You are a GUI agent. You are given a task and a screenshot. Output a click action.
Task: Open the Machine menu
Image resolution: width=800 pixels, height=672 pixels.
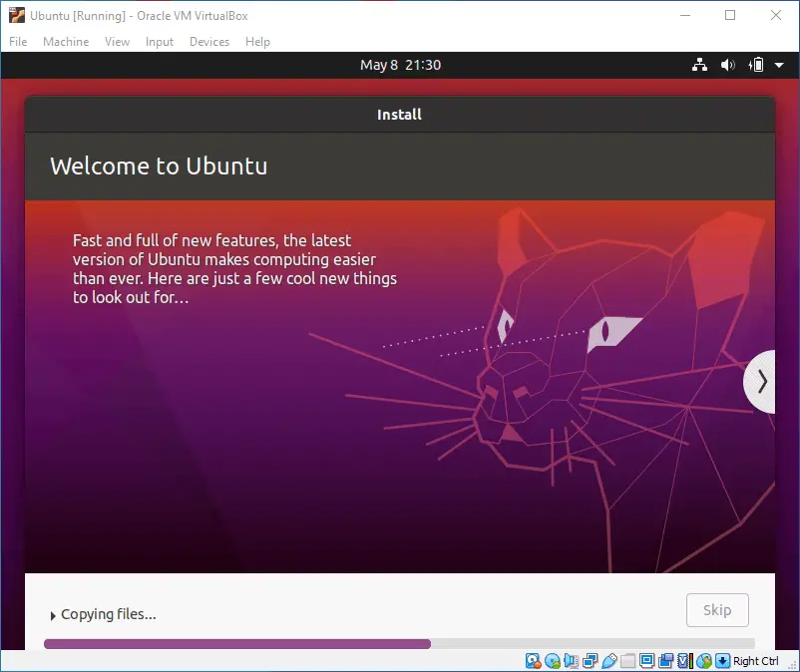66,42
